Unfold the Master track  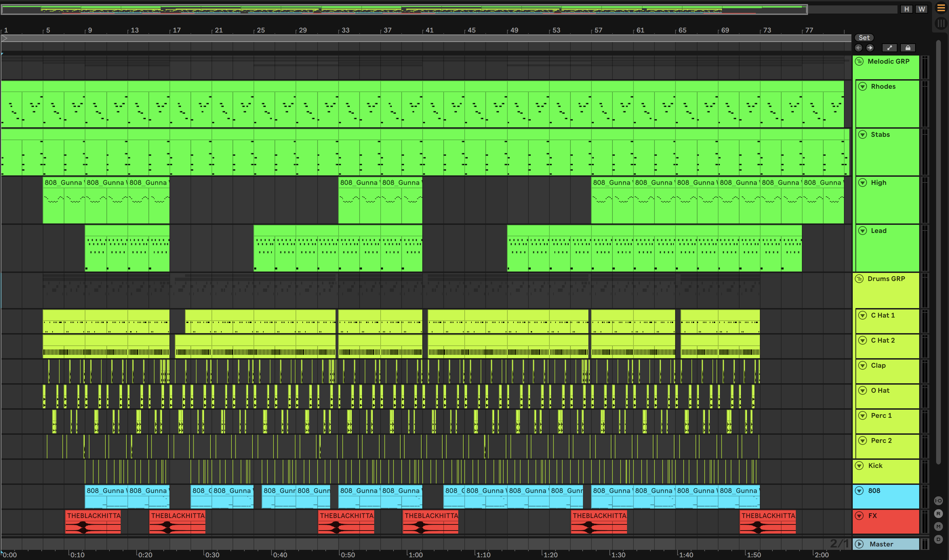pyautogui.click(x=860, y=544)
